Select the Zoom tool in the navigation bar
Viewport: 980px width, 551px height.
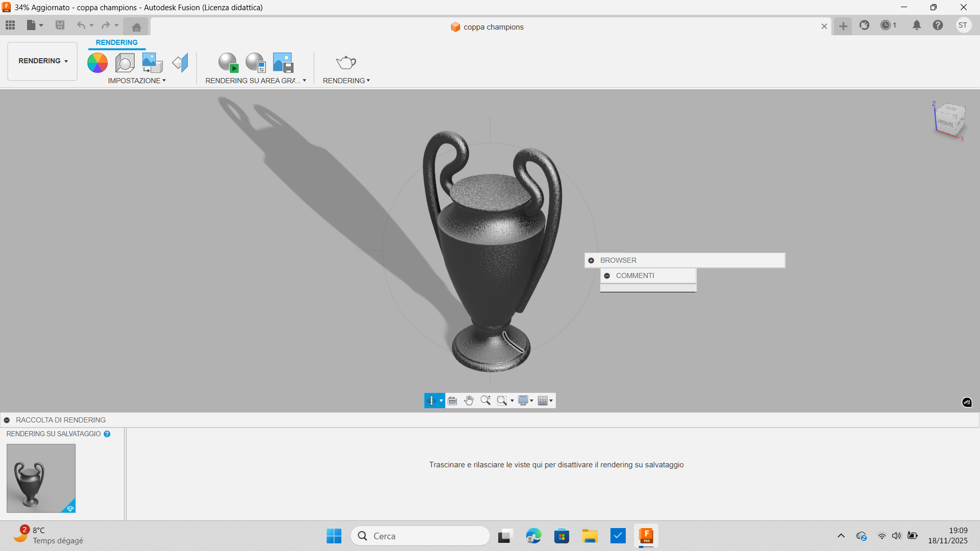(x=485, y=400)
